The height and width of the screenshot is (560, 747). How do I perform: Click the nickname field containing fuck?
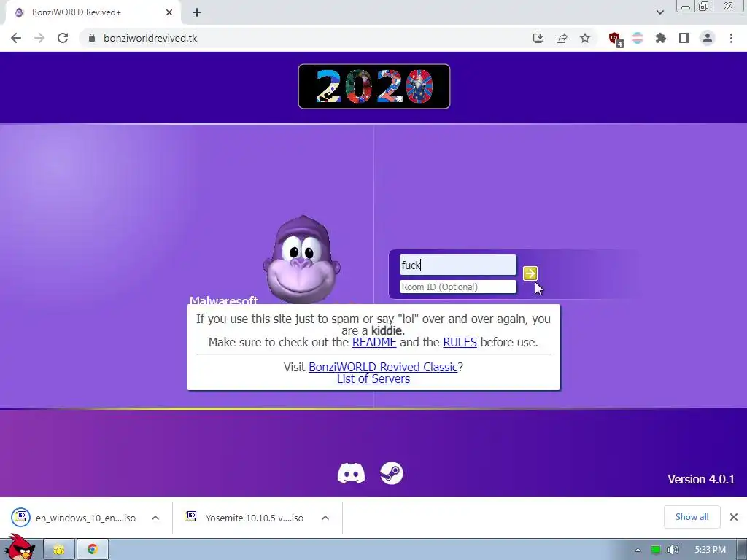[x=457, y=265]
